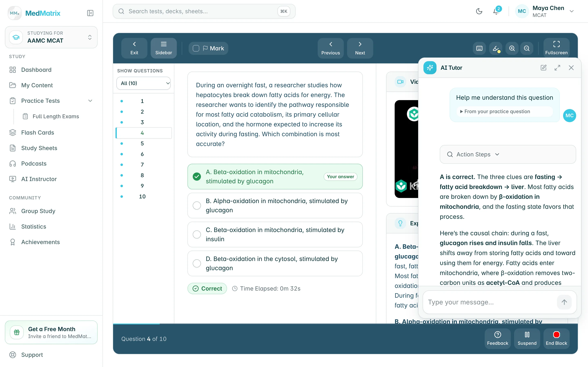Click the End Block button
This screenshot has width=588, height=367.
(x=556, y=339)
